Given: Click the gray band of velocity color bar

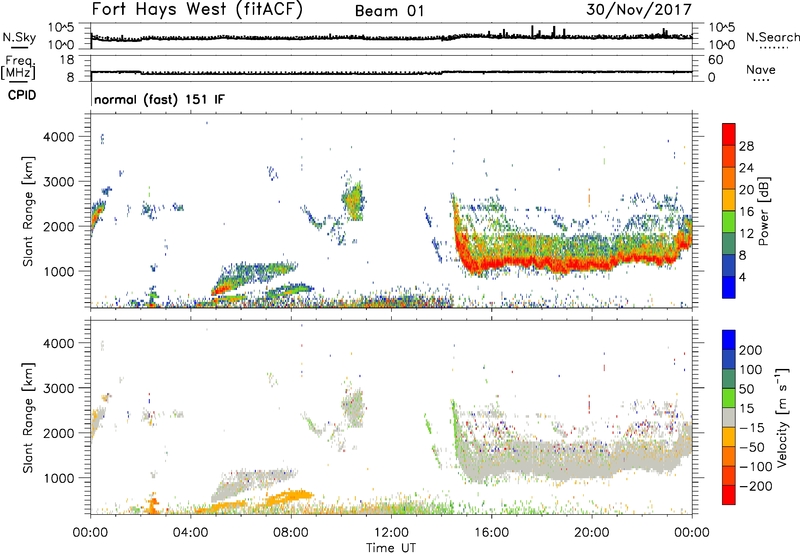Looking at the screenshot, I should pos(729,417).
